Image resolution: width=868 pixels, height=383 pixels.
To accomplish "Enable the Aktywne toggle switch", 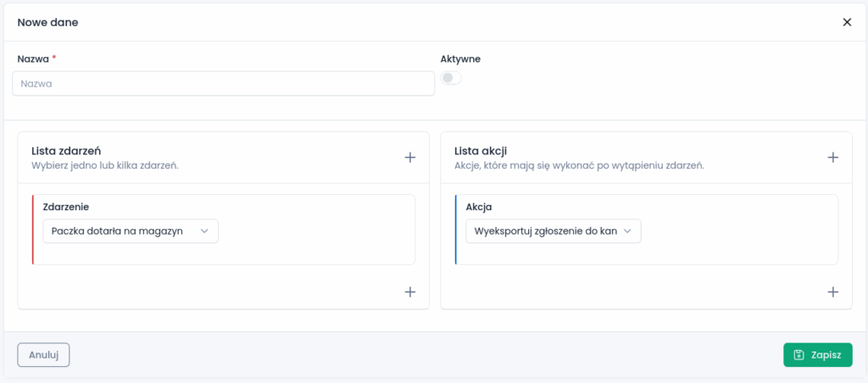I will 451,78.
